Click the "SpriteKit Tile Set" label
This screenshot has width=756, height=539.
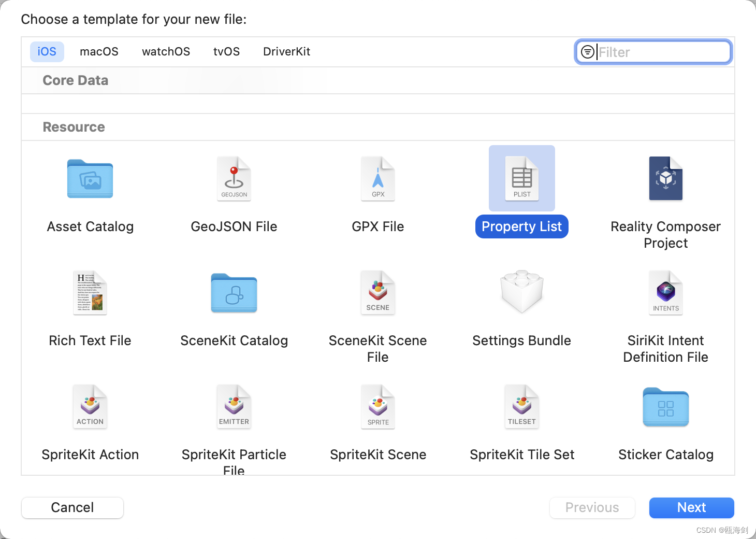tap(522, 455)
